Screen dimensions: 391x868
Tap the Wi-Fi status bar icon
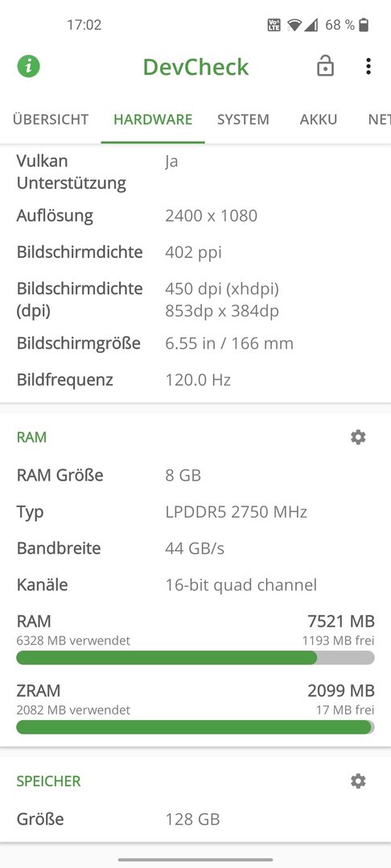pos(294,25)
